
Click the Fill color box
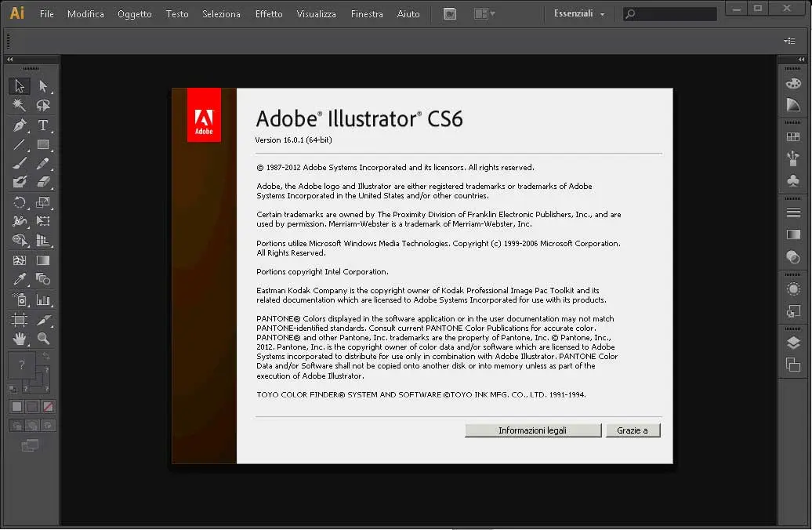pos(22,365)
